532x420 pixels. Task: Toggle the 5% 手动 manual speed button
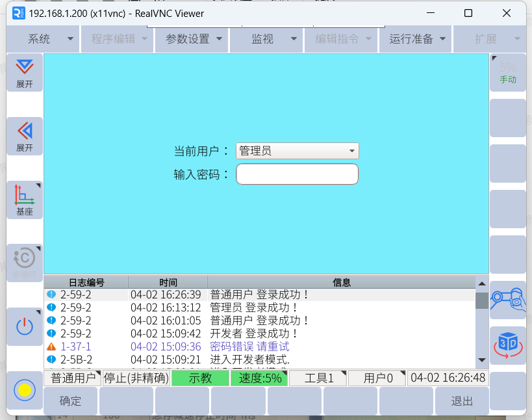[x=507, y=72]
